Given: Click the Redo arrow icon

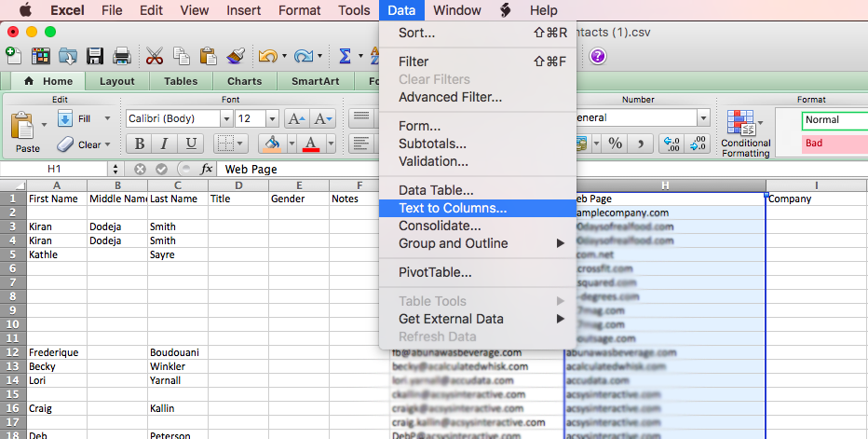Looking at the screenshot, I should pos(304,56).
